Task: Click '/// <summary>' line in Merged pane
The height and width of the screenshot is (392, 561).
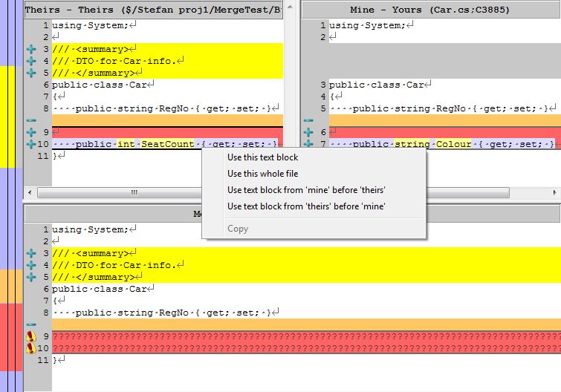Action: (306, 253)
